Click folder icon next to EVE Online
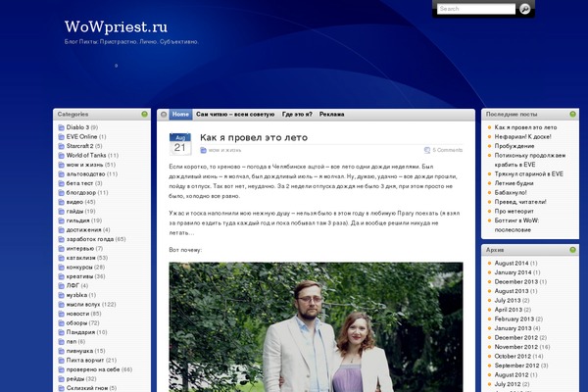 click(x=62, y=137)
